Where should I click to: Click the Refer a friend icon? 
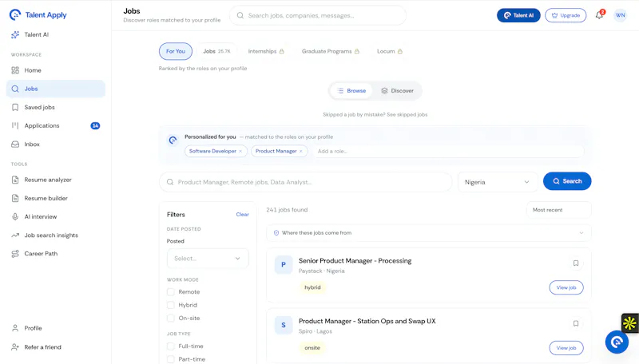(x=15, y=347)
